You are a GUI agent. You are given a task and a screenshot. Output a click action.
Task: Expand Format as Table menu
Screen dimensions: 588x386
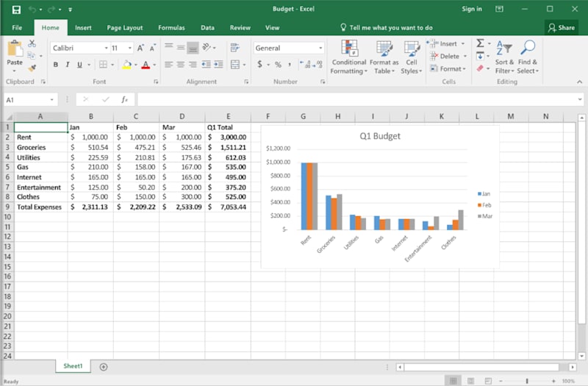(x=384, y=57)
